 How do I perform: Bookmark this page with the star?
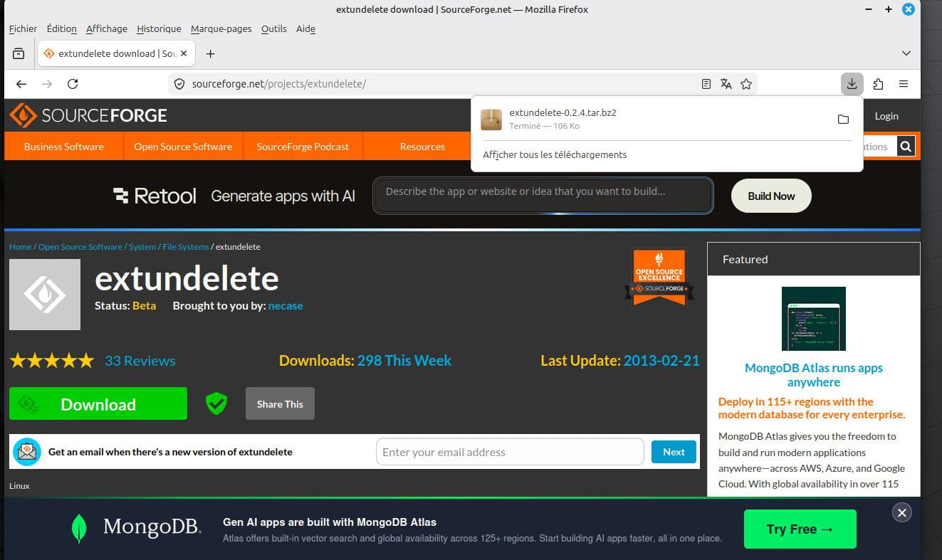pos(746,84)
